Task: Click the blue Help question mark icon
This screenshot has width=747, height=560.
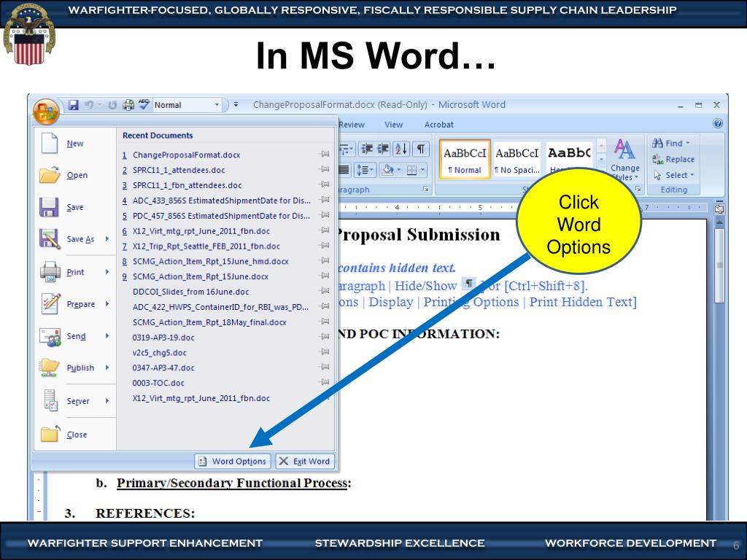Action: click(718, 124)
